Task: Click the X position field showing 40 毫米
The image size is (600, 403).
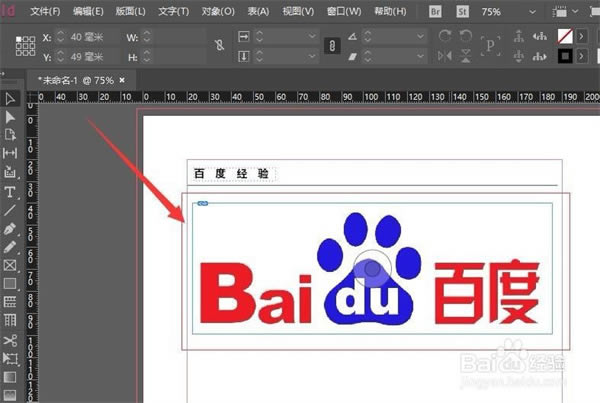Action: (87, 37)
